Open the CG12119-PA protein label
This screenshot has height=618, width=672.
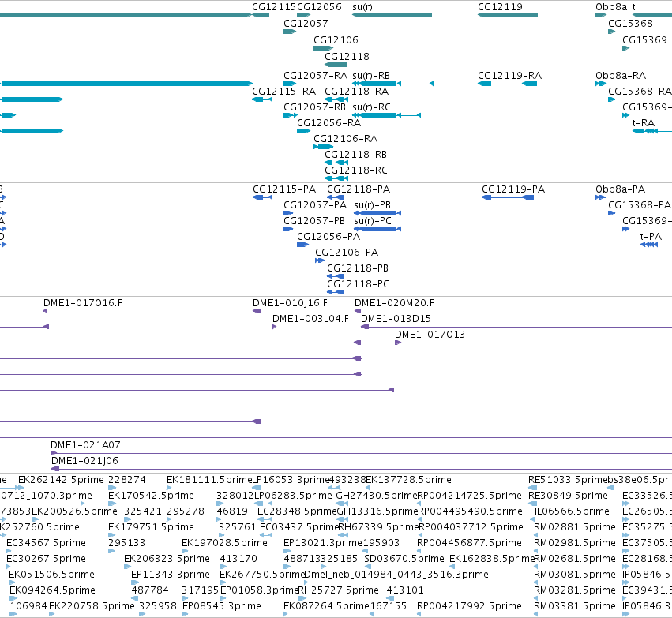click(x=513, y=189)
